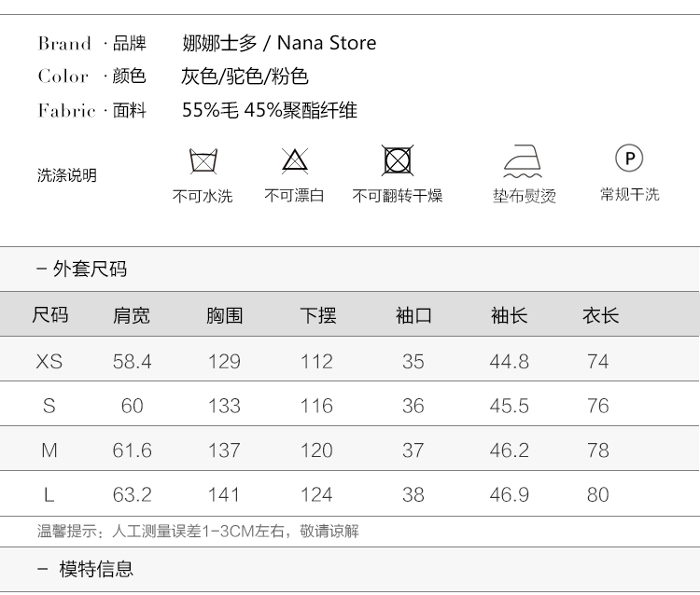Image resolution: width=700 pixels, height=595 pixels.
Task: Click the do-not-tumble-dry icon
Action: [398, 160]
